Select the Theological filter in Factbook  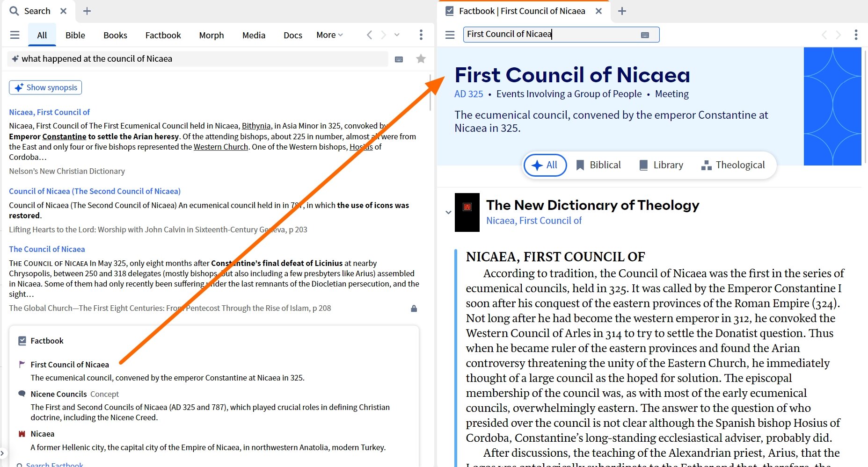[x=733, y=165]
